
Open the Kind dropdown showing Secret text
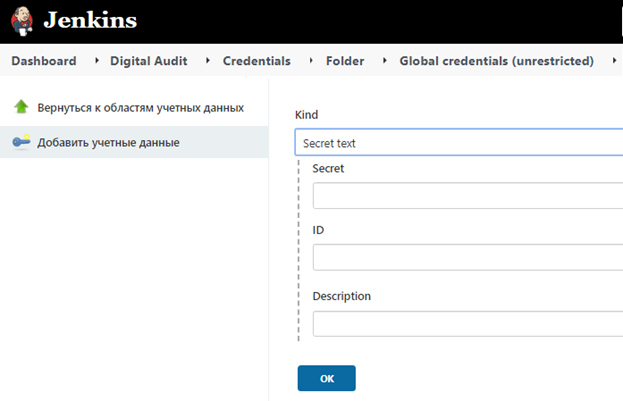(460, 143)
